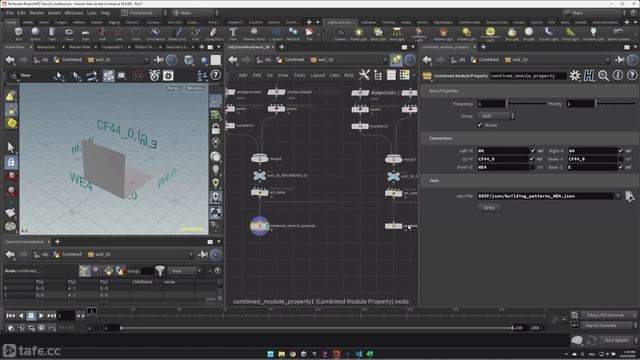Click the viewport lock tool icon
The width and height of the screenshot is (640, 360).
tap(11, 162)
